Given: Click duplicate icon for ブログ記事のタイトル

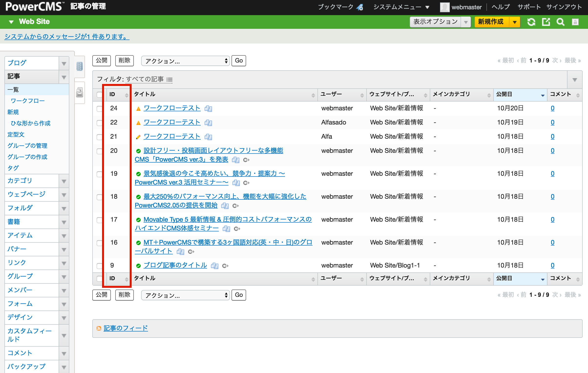Looking at the screenshot, I should click(215, 266).
